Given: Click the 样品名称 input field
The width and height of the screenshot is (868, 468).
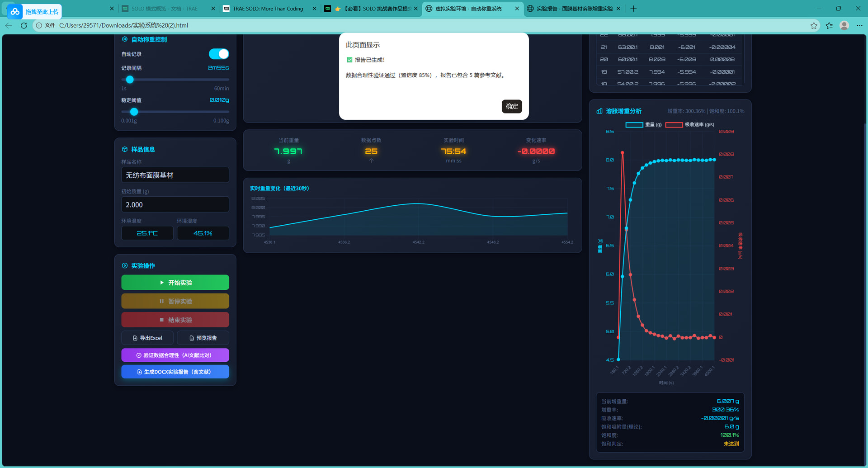Looking at the screenshot, I should [x=175, y=175].
